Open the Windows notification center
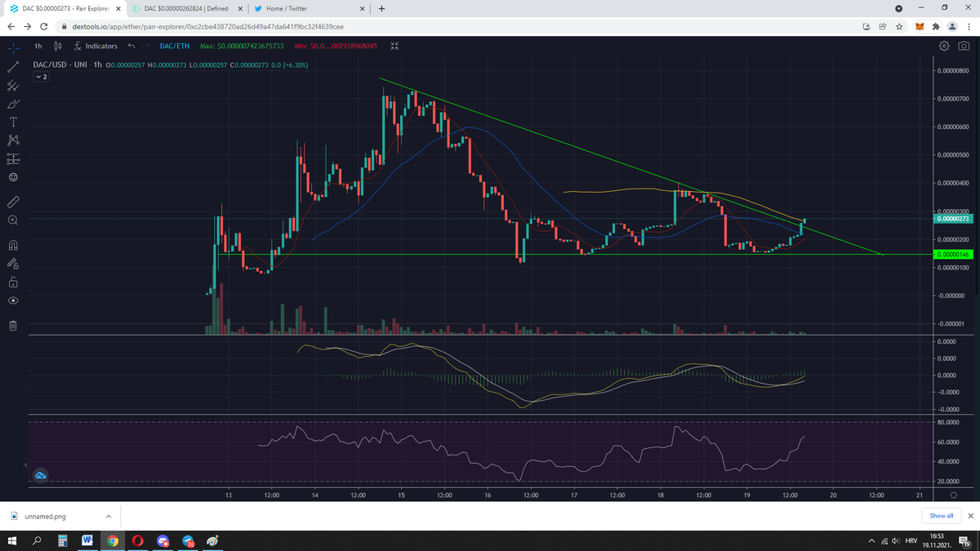The height and width of the screenshot is (551, 980). point(964,541)
